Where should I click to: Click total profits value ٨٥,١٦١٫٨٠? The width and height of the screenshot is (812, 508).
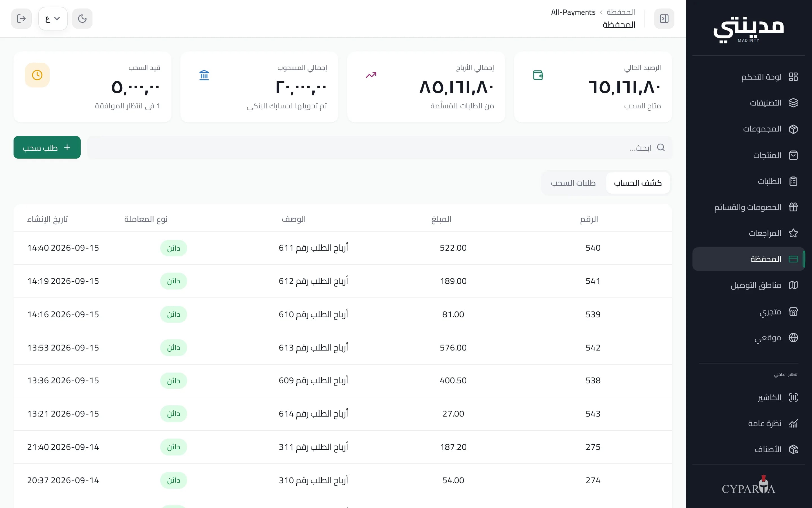coord(457,87)
